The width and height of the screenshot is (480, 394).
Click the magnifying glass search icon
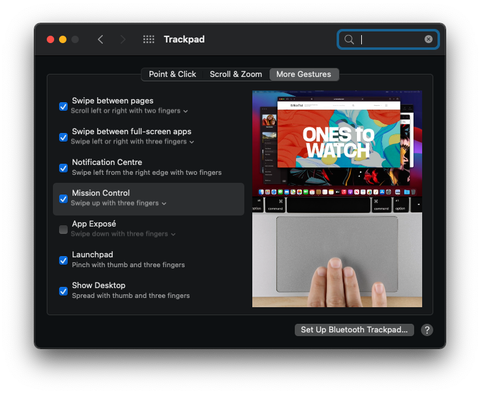click(349, 39)
